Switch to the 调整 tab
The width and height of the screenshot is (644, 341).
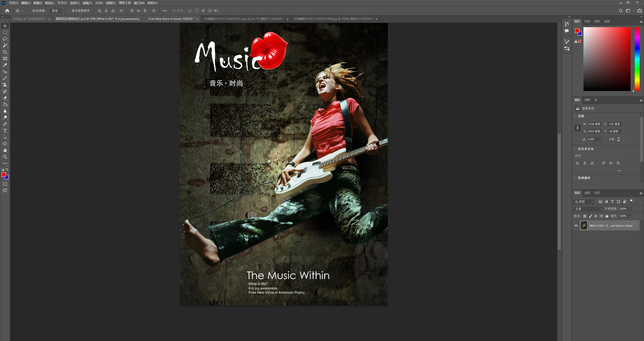click(587, 100)
